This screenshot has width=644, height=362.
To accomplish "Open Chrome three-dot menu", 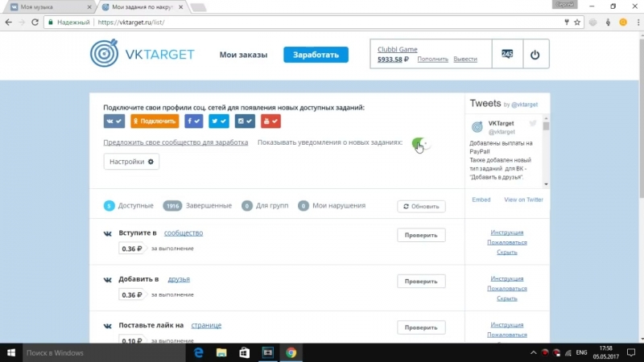I will 638,23.
